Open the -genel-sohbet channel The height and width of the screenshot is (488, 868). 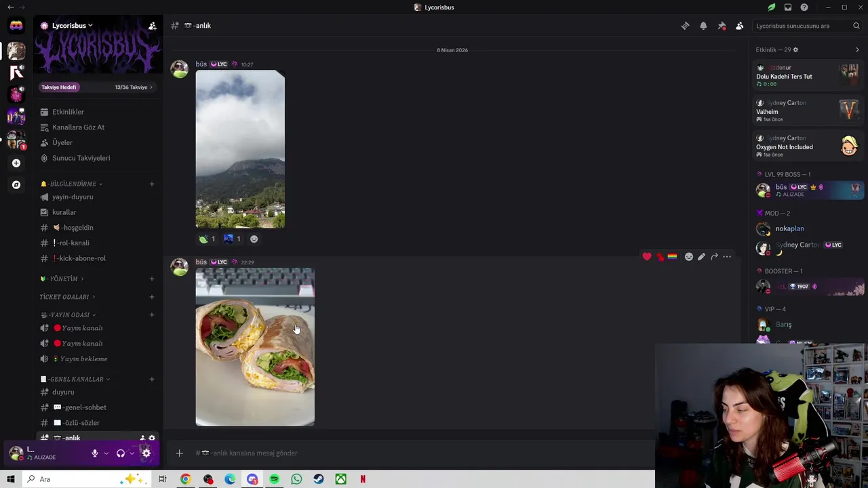coord(98,407)
